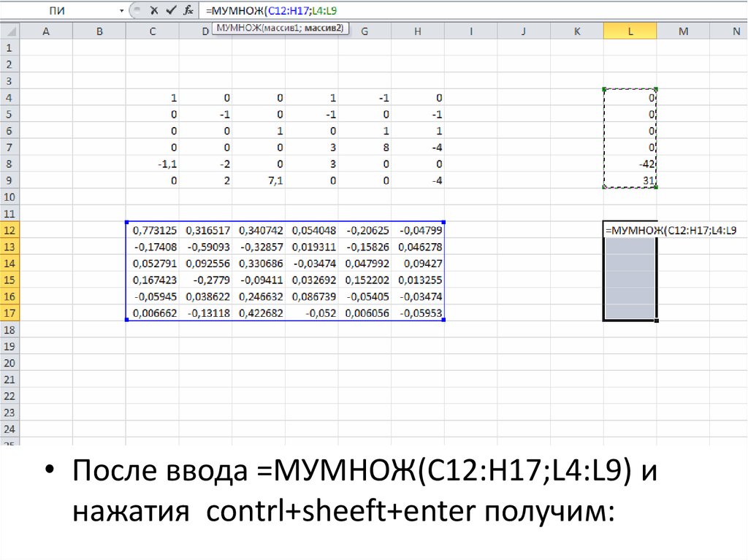Click inside the formula bar text
The image size is (748, 560).
click(x=438, y=10)
